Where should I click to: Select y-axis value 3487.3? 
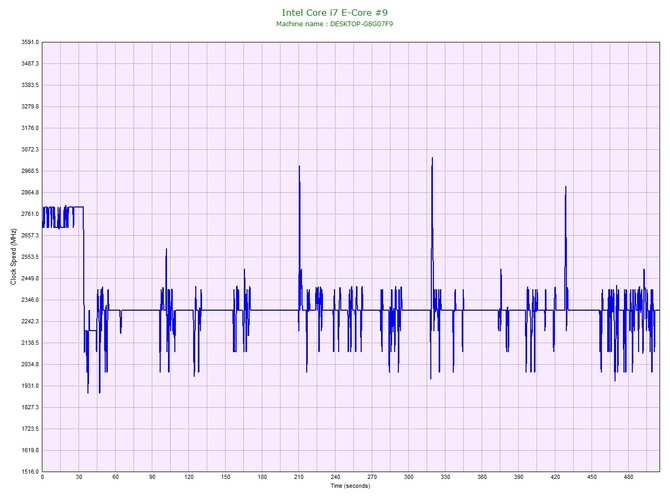(x=30, y=63)
